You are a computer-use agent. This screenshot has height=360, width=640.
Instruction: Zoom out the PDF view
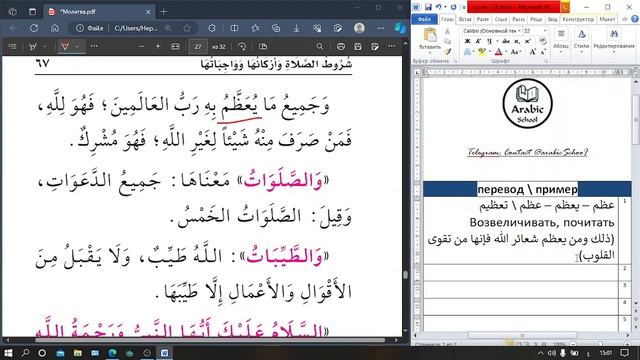tap(141, 47)
